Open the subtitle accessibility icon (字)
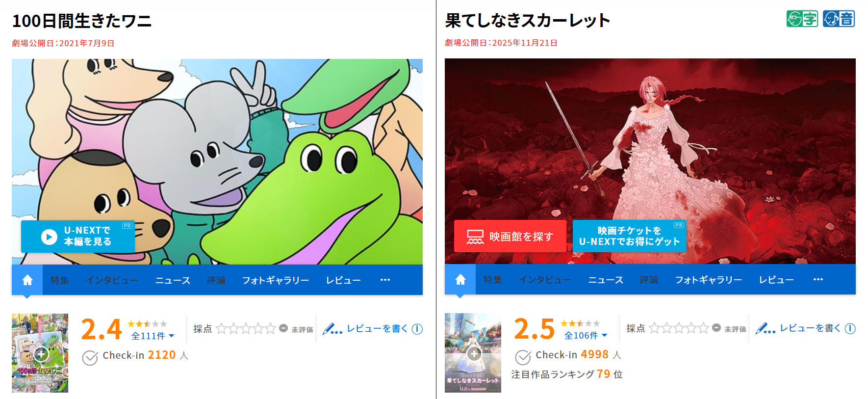The height and width of the screenshot is (399, 868). (802, 19)
